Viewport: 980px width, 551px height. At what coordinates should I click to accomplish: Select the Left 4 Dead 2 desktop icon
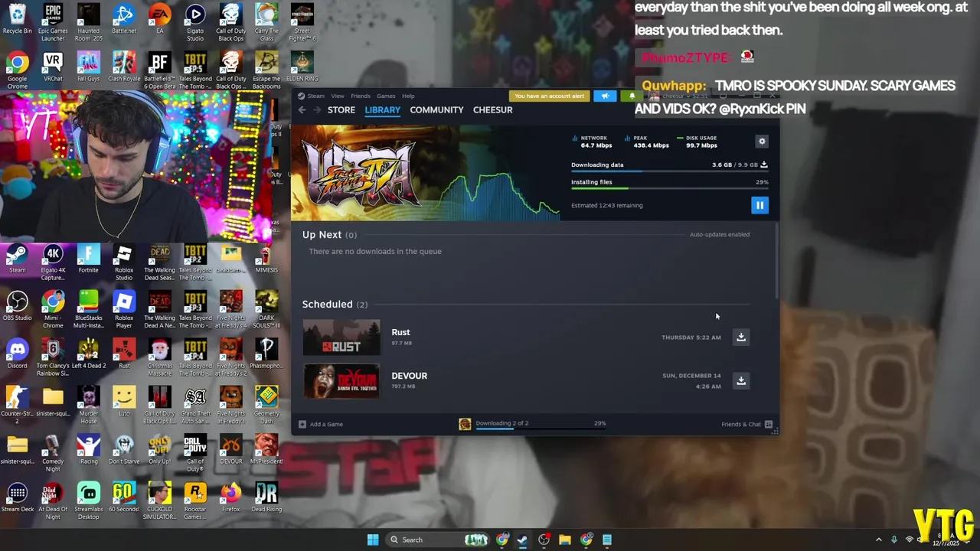click(88, 355)
